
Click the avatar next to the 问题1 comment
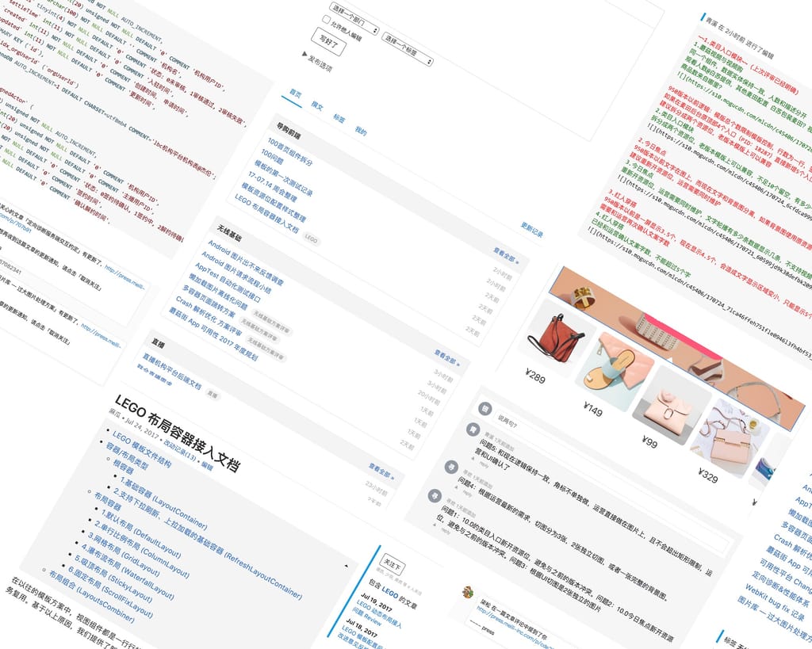click(433, 496)
